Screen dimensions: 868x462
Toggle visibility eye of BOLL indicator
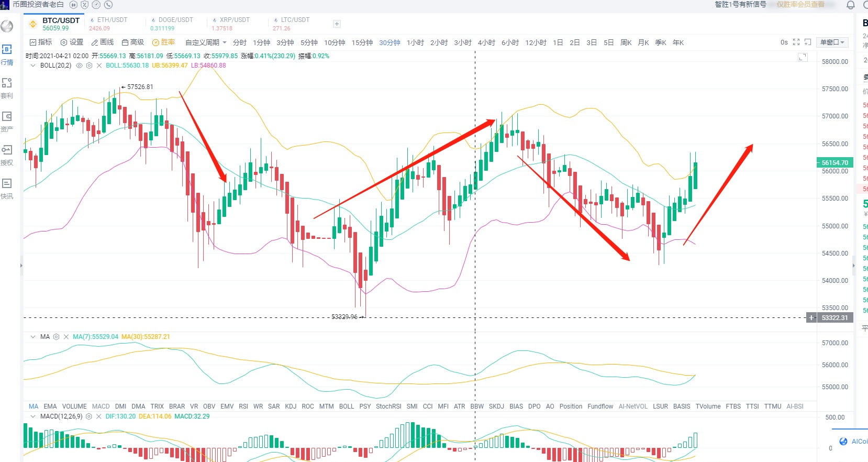(x=80, y=65)
